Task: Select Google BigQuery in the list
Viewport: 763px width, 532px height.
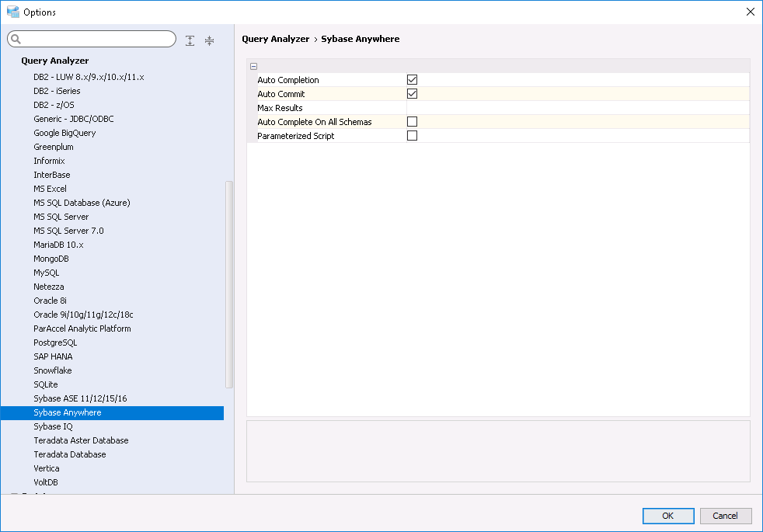Action: click(x=64, y=133)
